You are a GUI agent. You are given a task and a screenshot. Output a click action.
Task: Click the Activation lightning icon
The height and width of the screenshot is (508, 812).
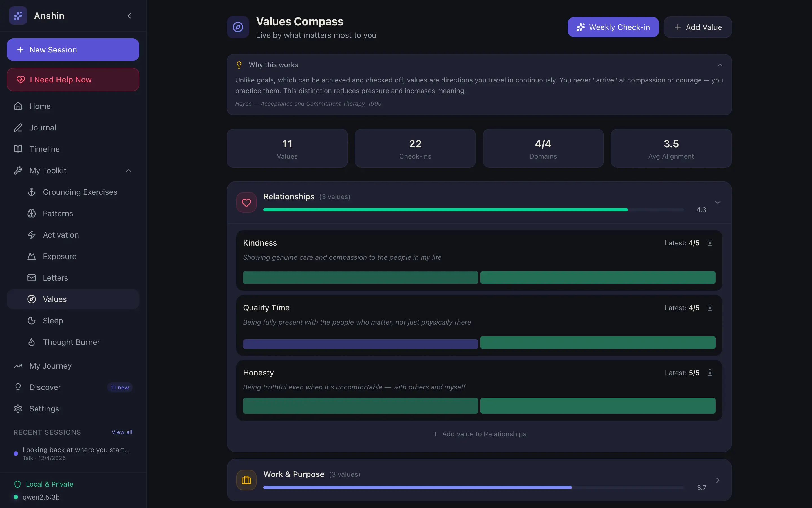[x=32, y=235]
